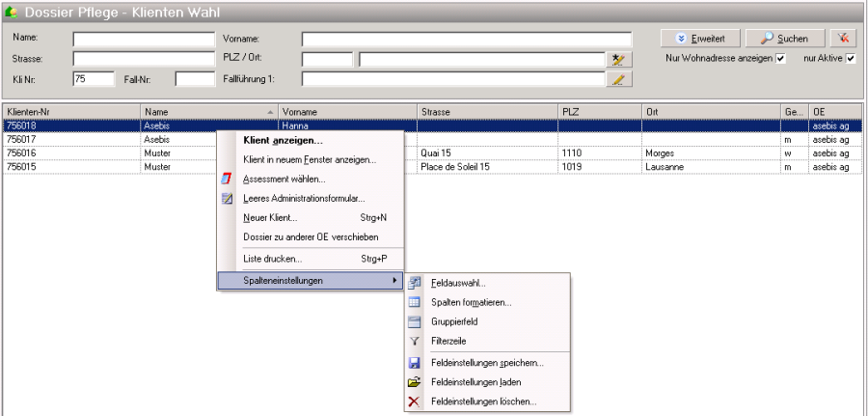Click the Kli Nr field containing 75
Viewport: 868px width, 416px height.
[94, 79]
